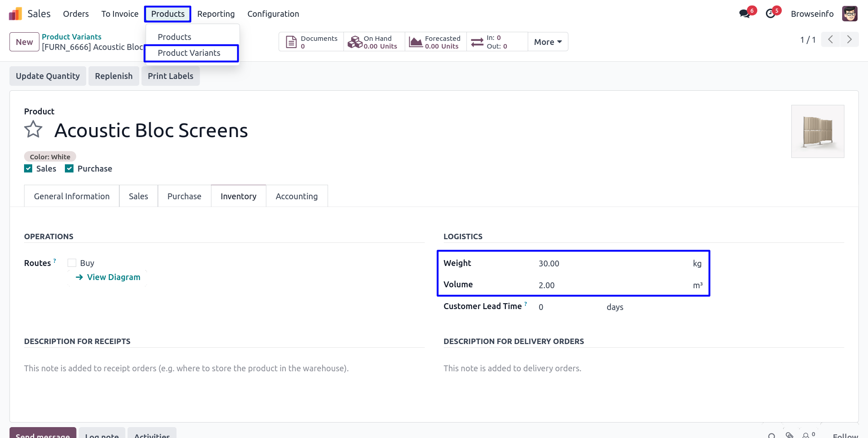Open the messages chat bubble icon
This screenshot has width=868, height=438.
point(744,14)
